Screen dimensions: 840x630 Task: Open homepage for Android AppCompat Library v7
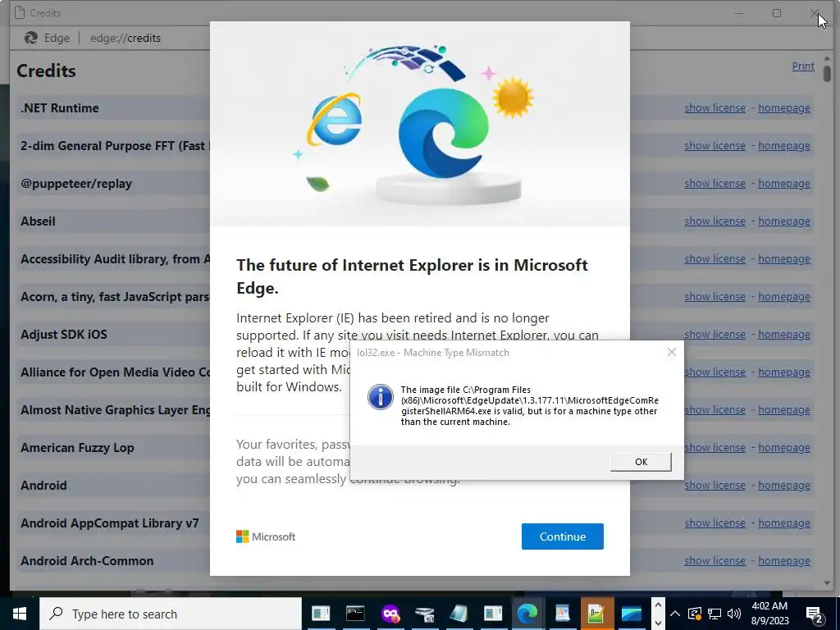pos(783,523)
